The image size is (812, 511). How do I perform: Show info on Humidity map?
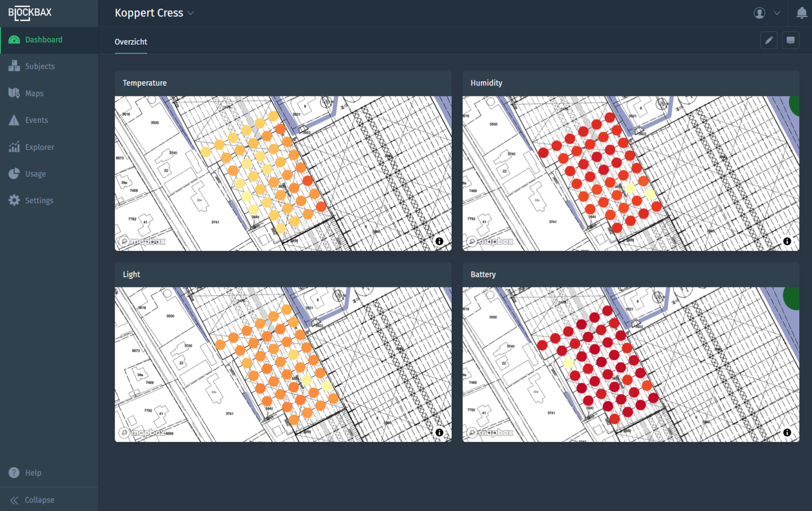pos(787,241)
